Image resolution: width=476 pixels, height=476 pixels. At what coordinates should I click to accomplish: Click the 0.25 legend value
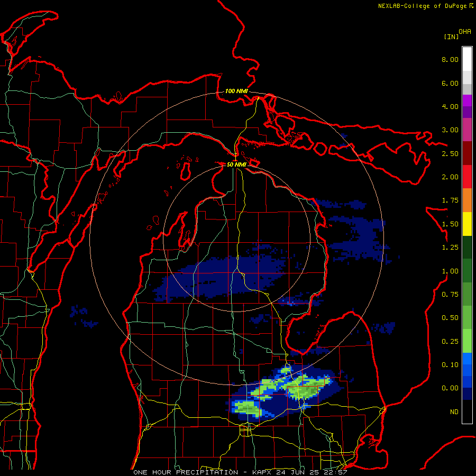coord(450,342)
